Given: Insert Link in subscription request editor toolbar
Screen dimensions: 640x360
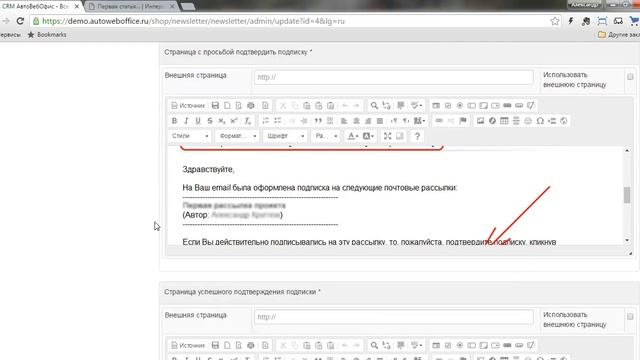Looking at the screenshot, I should point(439,121).
